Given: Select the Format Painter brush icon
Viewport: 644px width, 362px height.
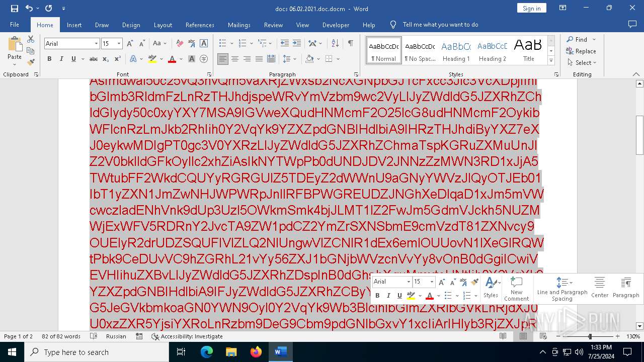Looking at the screenshot, I should click(31, 62).
